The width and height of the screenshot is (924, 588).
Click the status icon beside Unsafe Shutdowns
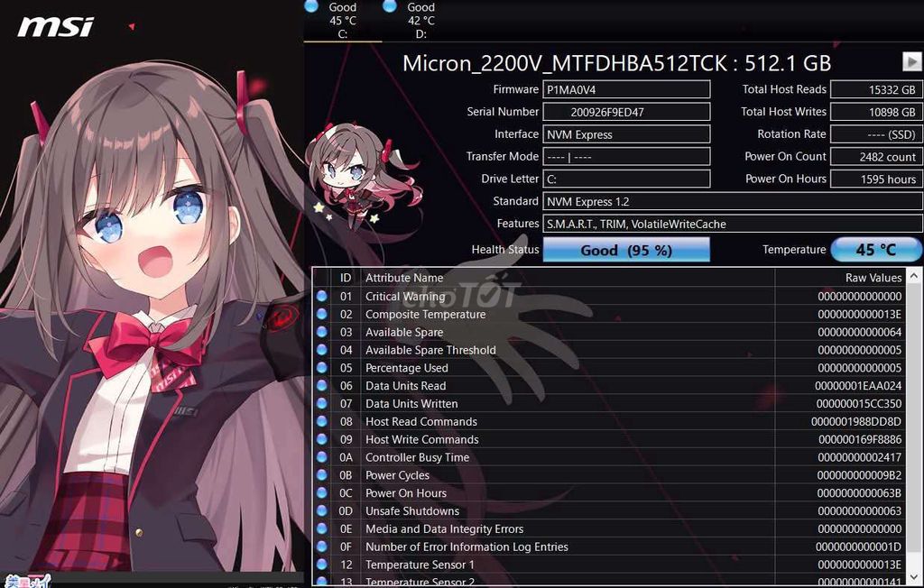pyautogui.click(x=322, y=510)
